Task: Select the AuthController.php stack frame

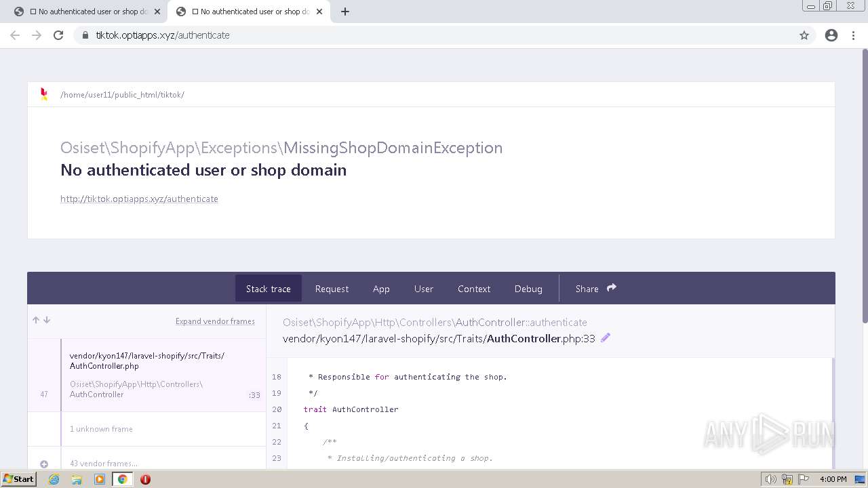Action: coord(146,375)
